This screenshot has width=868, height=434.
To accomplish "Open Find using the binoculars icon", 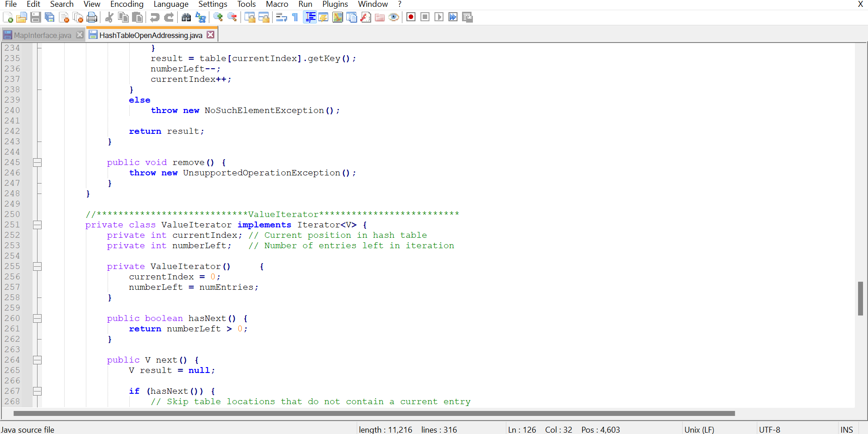I will (187, 17).
